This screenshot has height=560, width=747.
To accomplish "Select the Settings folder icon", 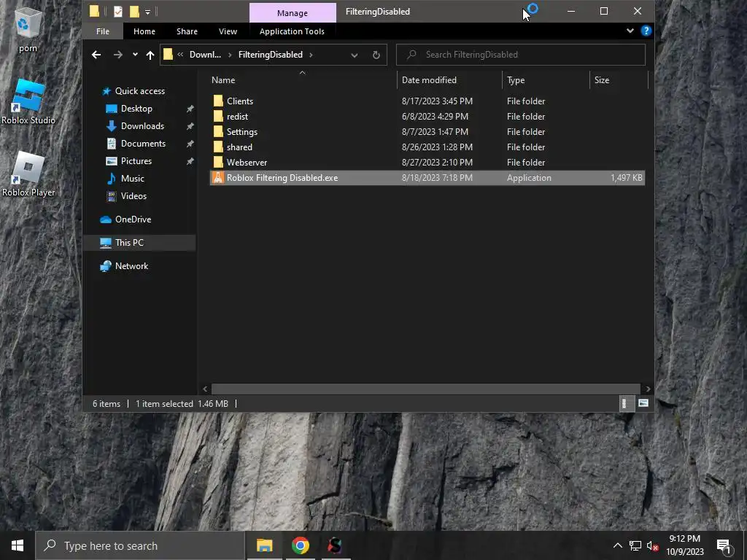I will tap(218, 132).
